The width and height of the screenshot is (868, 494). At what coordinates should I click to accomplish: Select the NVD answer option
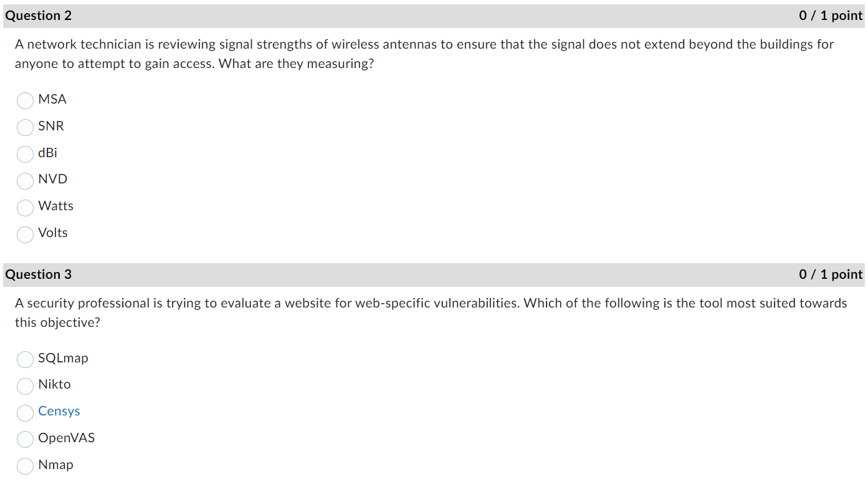point(25,181)
